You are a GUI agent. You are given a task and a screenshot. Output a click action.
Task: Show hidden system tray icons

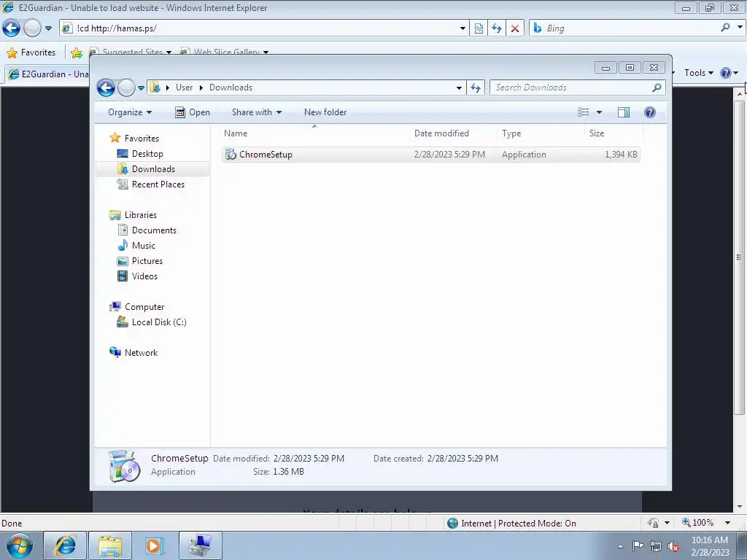pyautogui.click(x=620, y=546)
